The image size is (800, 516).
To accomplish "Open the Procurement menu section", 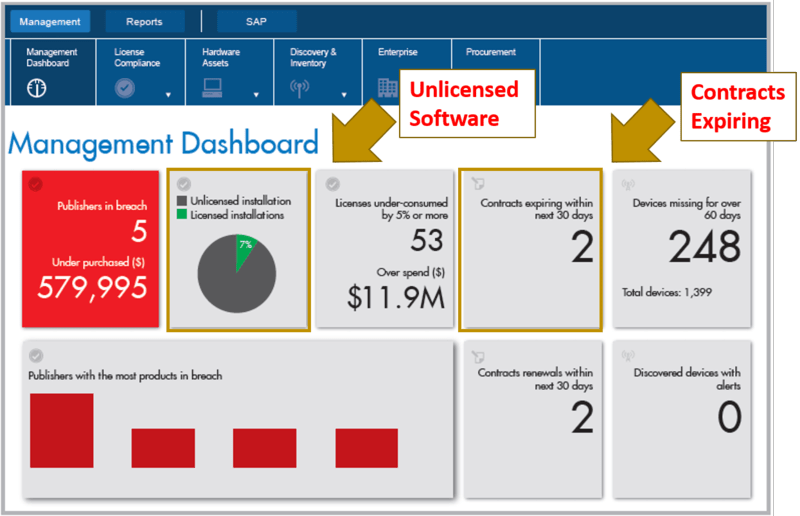I will (x=490, y=52).
